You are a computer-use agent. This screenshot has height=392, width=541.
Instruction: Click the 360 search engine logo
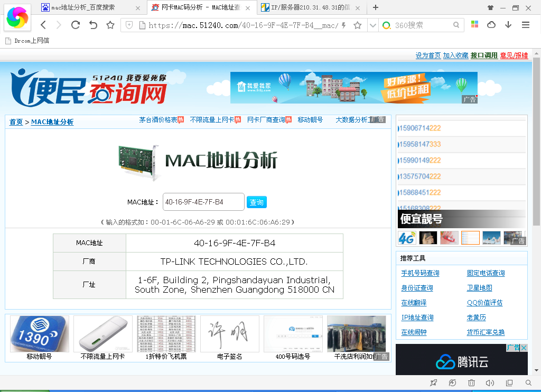[386, 25]
